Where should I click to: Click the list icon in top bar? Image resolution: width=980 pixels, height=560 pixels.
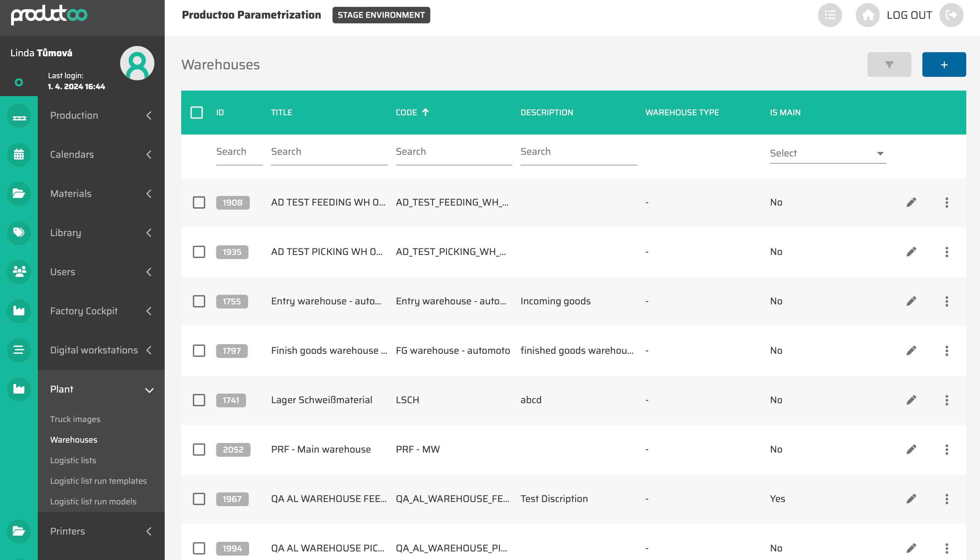(x=830, y=15)
